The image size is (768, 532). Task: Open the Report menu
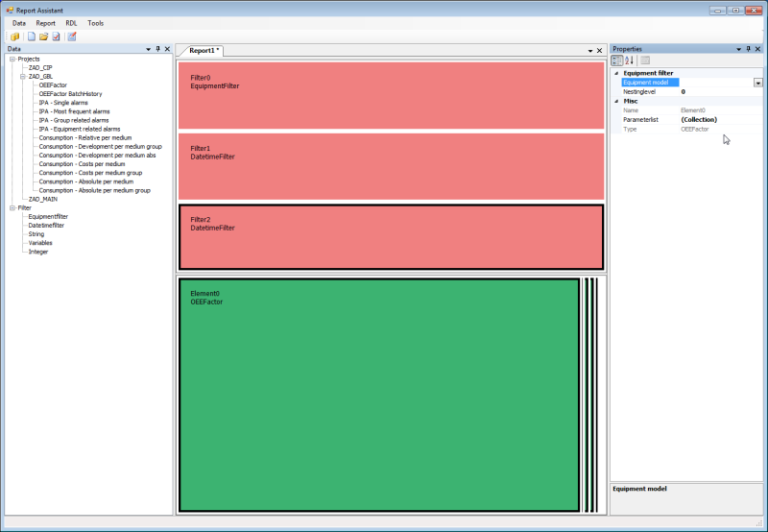[x=45, y=23]
